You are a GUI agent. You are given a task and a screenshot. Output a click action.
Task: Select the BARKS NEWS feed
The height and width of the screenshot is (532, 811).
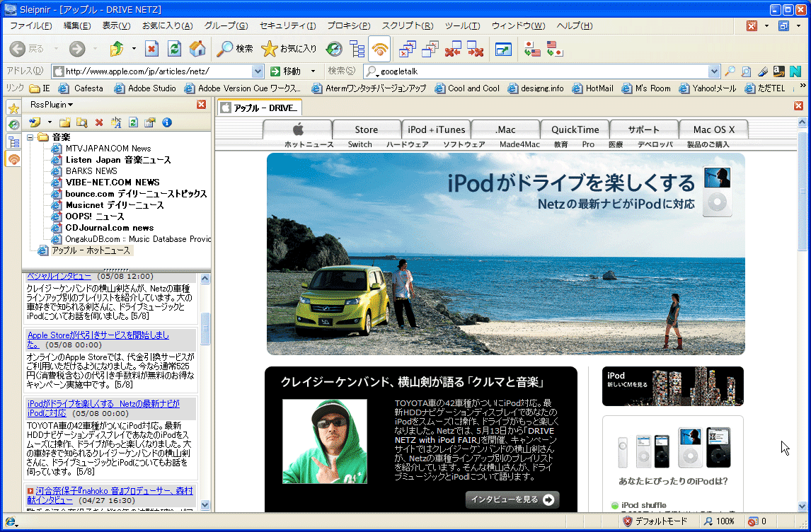coord(91,171)
